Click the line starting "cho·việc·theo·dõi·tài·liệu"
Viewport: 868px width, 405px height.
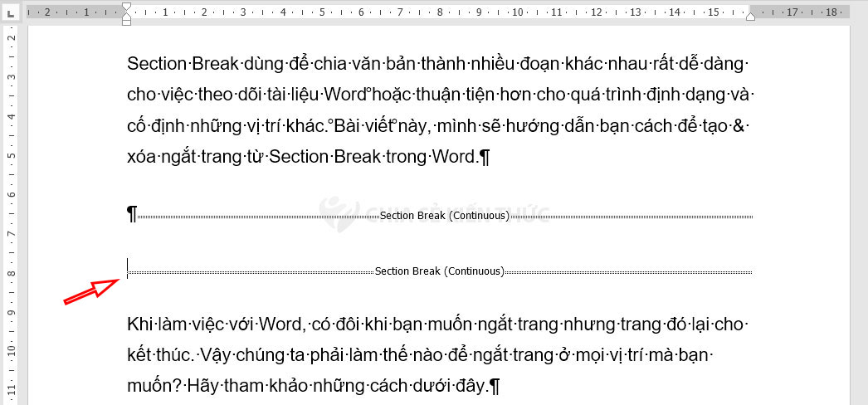pyautogui.click(x=441, y=95)
